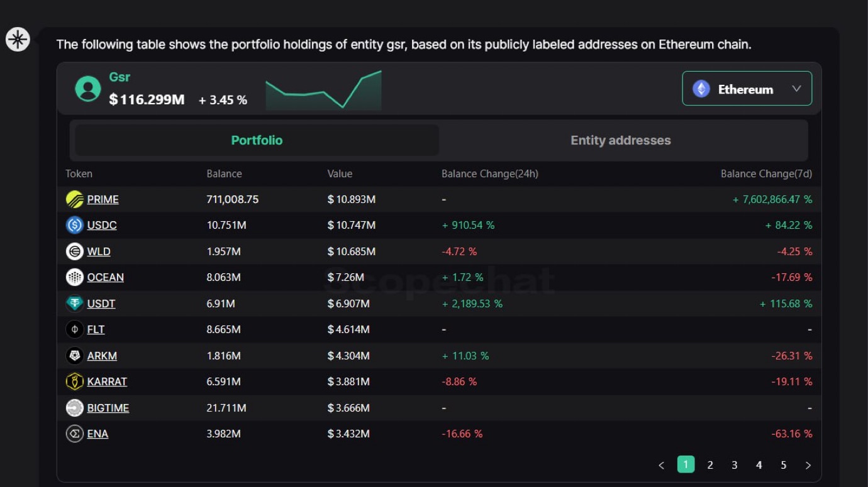Click the USDT token icon
This screenshot has height=487, width=868.
(75, 304)
